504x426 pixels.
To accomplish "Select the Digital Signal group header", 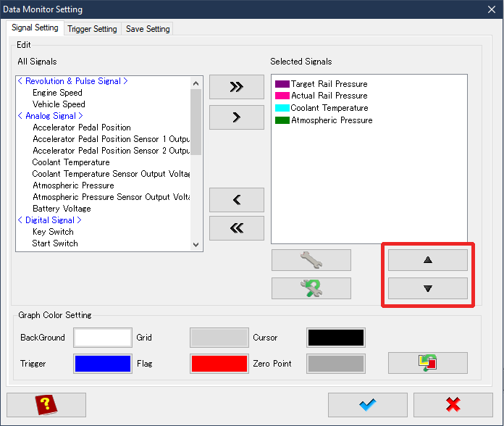I will click(x=50, y=220).
